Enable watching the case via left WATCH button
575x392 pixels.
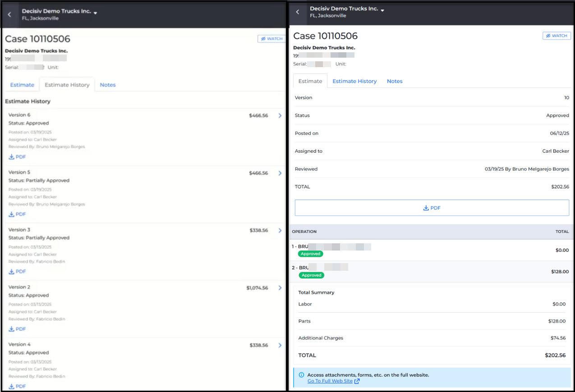click(x=271, y=39)
